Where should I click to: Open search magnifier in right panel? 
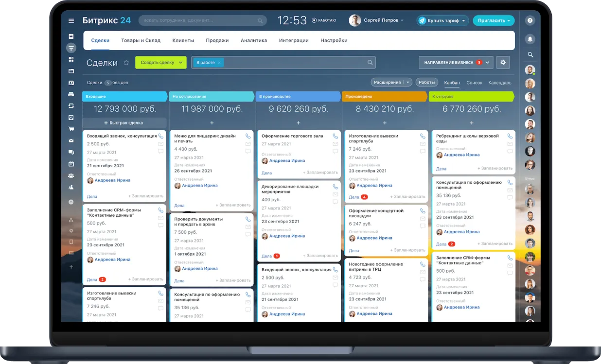(530, 55)
